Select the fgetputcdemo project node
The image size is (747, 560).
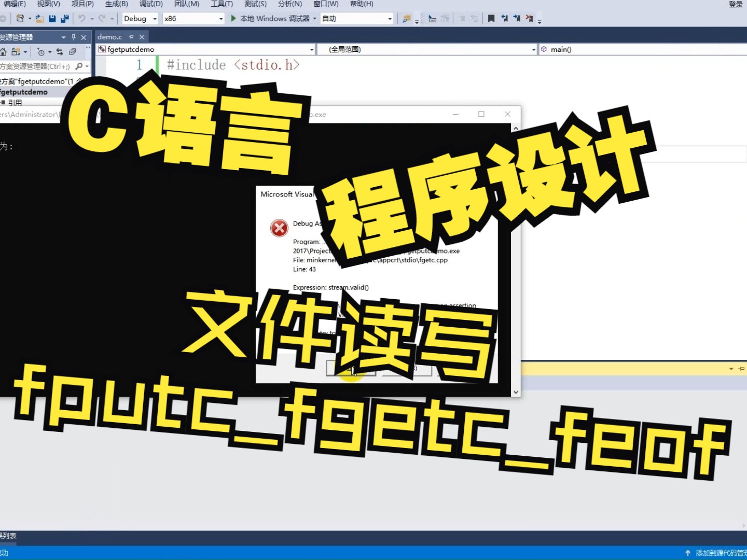(24, 92)
